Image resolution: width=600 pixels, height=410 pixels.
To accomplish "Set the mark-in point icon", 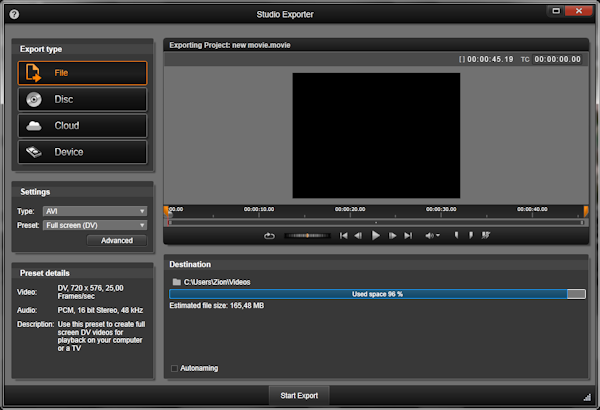I will [457, 236].
